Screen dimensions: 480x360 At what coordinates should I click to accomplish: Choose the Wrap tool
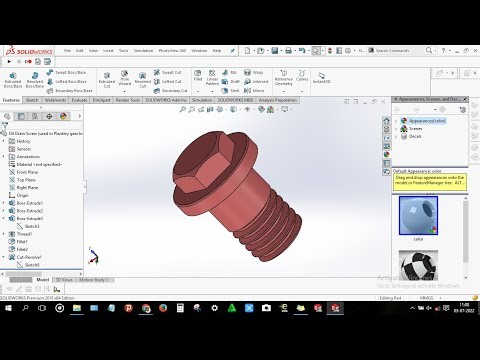tap(254, 72)
